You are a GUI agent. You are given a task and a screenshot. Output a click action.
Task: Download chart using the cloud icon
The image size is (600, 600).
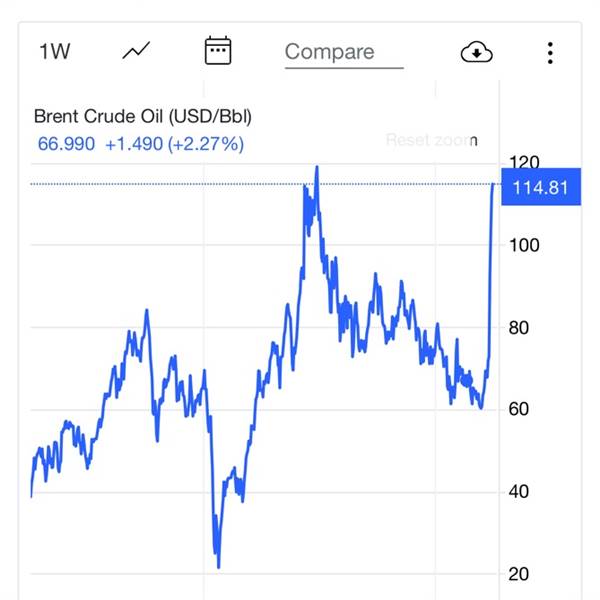pos(477,52)
